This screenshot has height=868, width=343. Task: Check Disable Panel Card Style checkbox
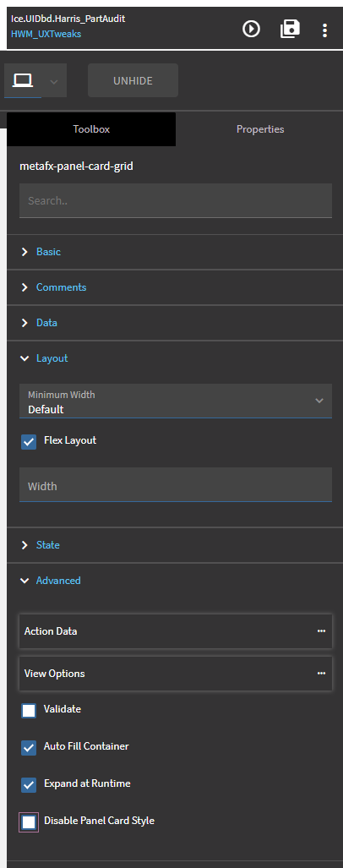(29, 822)
